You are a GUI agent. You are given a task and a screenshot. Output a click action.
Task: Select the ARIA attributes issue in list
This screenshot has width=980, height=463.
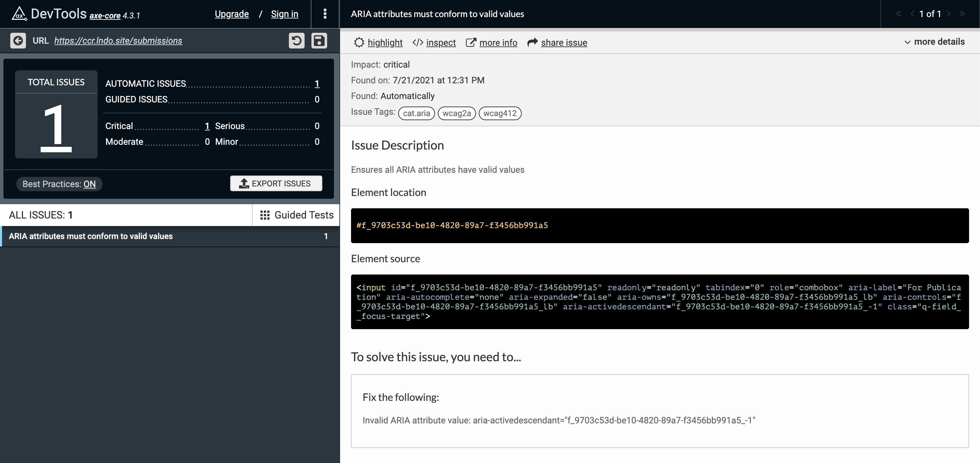pos(91,236)
